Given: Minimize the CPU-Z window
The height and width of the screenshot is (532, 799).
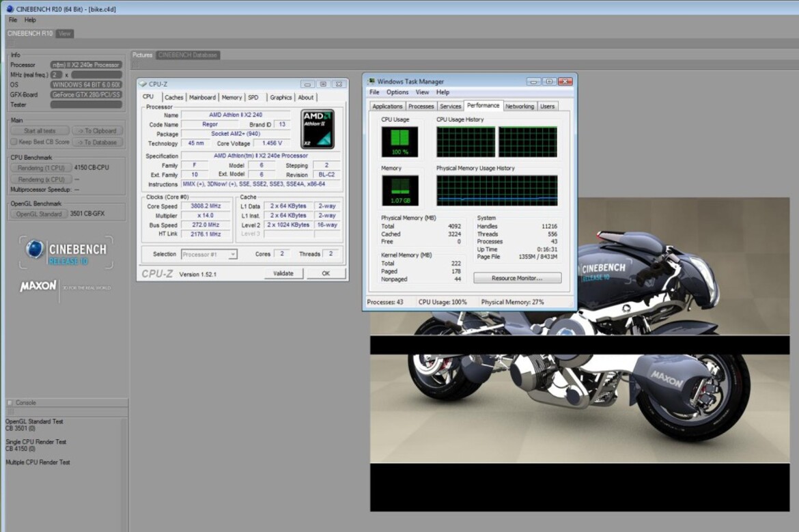Looking at the screenshot, I should click(307, 84).
